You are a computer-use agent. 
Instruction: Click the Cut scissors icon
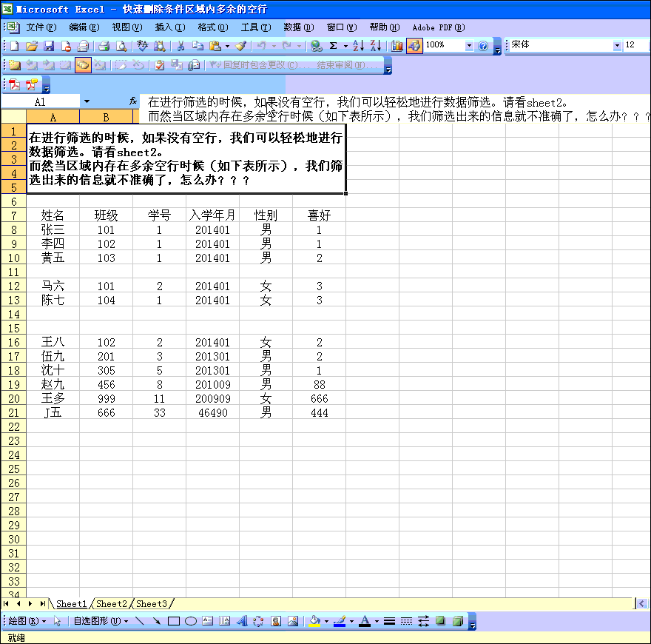pos(180,46)
